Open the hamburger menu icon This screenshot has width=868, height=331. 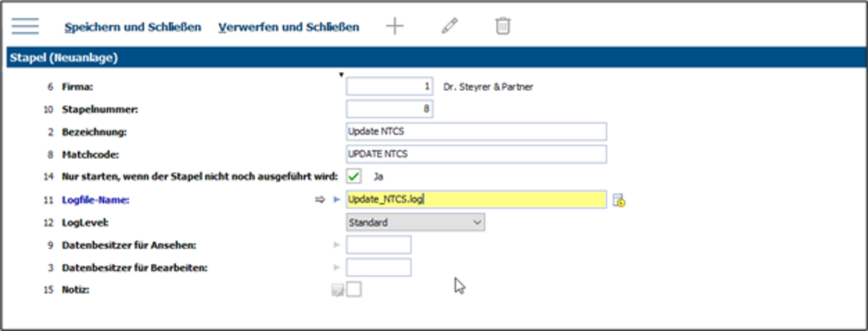(25, 26)
